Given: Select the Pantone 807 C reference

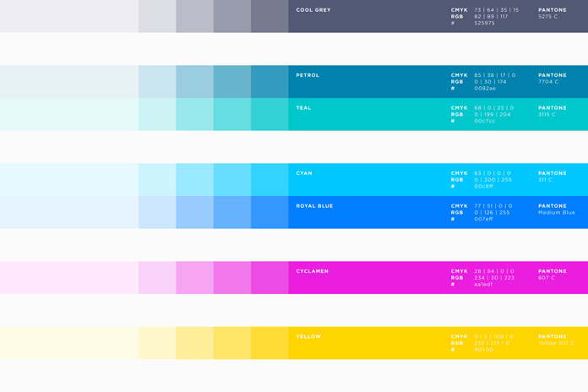Looking at the screenshot, I should pos(547,278).
